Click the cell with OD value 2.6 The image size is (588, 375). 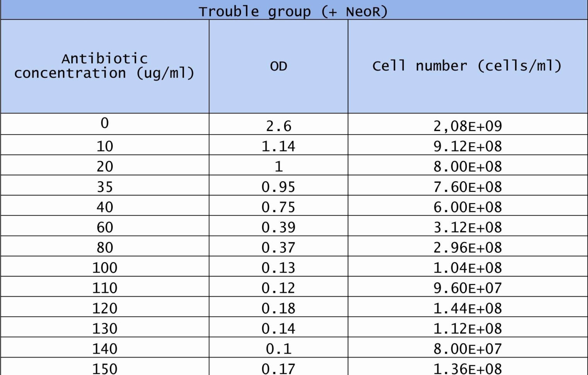click(x=278, y=126)
